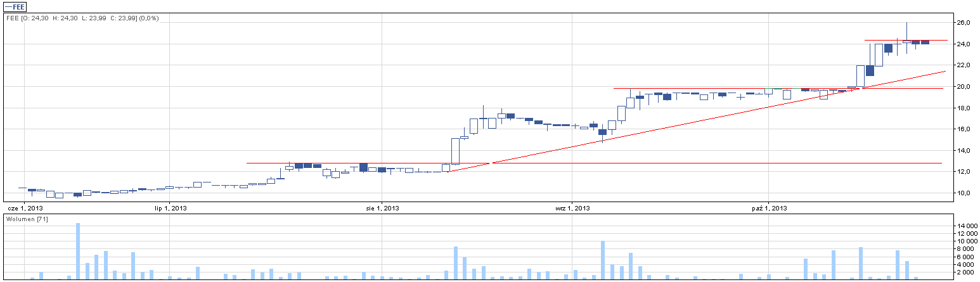980x282 pixels.
Task: Click the September volume bar reaching 10 000
Action: [603, 260]
